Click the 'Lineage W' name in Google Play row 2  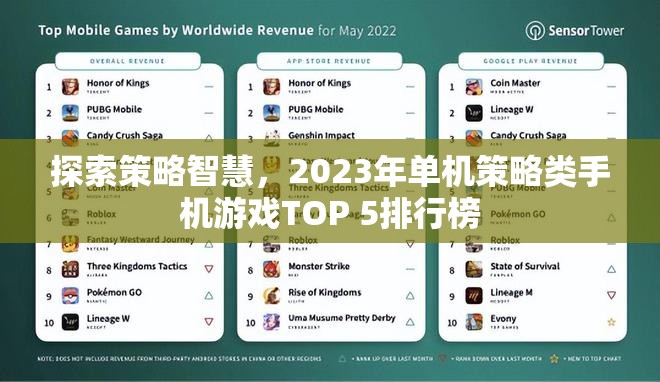pyautogui.click(x=512, y=109)
